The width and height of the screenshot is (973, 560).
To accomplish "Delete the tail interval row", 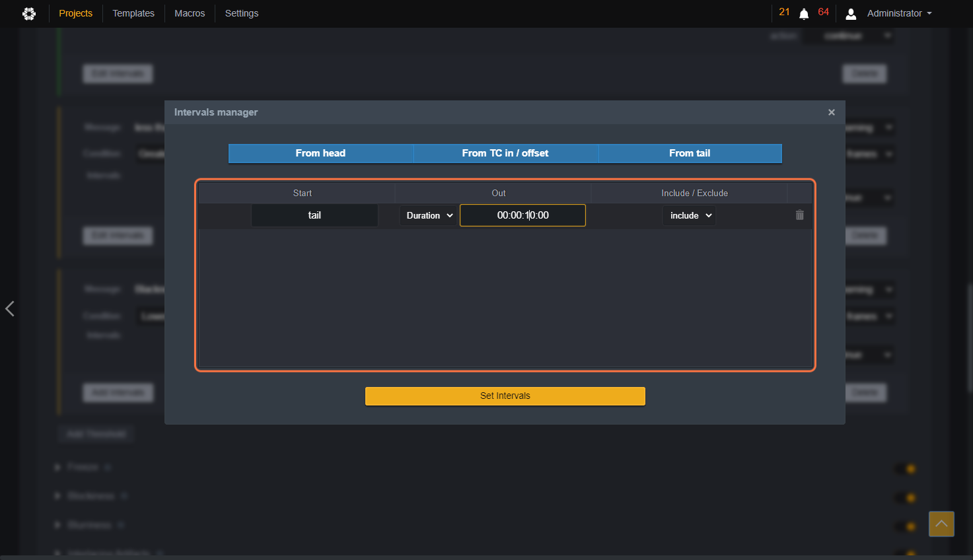I will pyautogui.click(x=799, y=215).
